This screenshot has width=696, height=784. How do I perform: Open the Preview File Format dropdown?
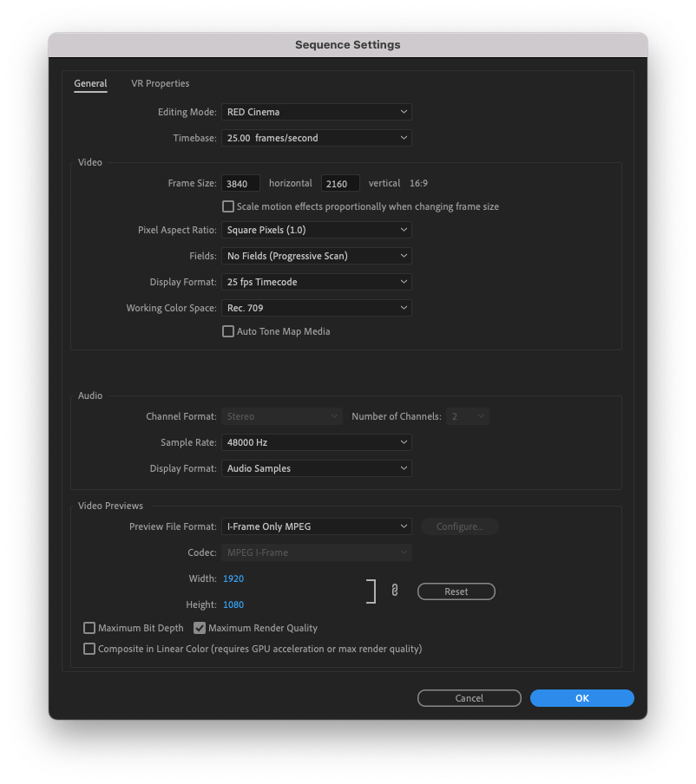[316, 526]
